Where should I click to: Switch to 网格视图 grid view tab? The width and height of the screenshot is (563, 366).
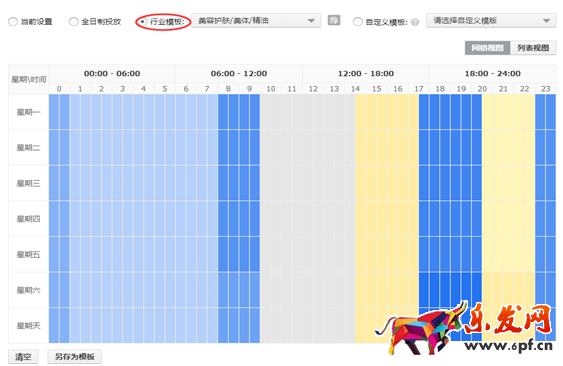pos(487,48)
